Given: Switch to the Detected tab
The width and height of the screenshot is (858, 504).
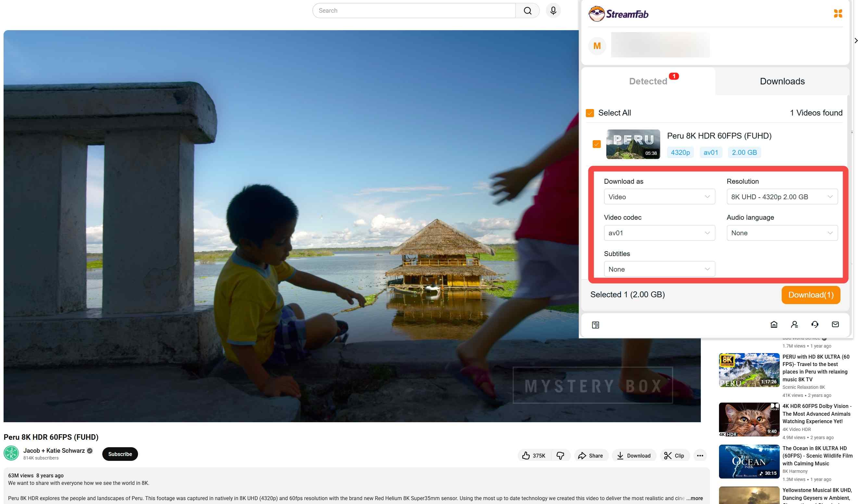Looking at the screenshot, I should tap(648, 81).
